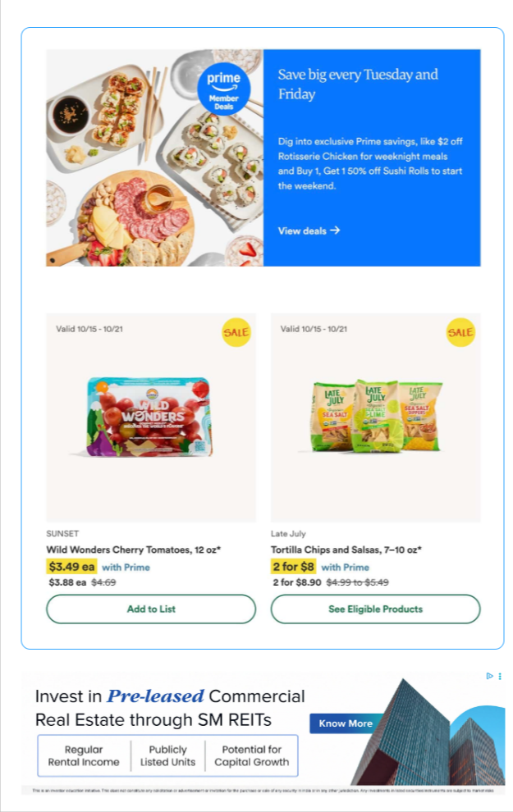Click See Eligible Products button

tap(376, 609)
